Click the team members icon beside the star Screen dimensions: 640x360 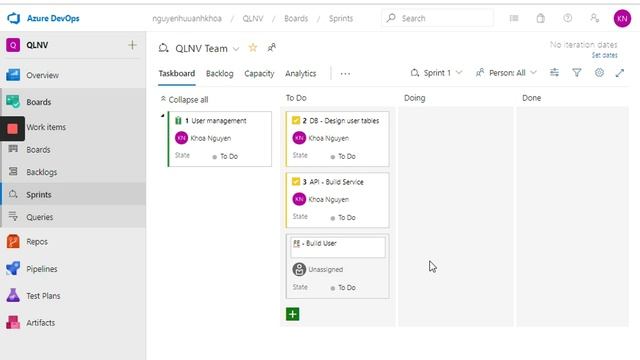[271, 48]
